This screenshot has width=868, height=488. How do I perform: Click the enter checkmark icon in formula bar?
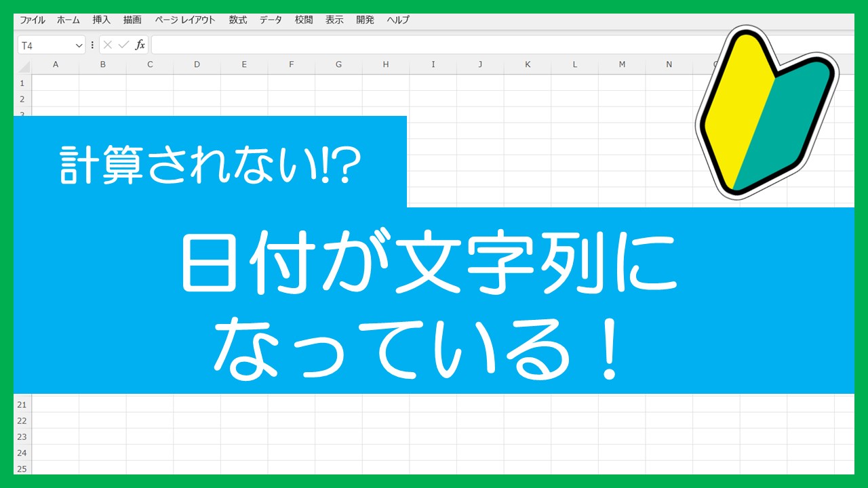point(123,45)
